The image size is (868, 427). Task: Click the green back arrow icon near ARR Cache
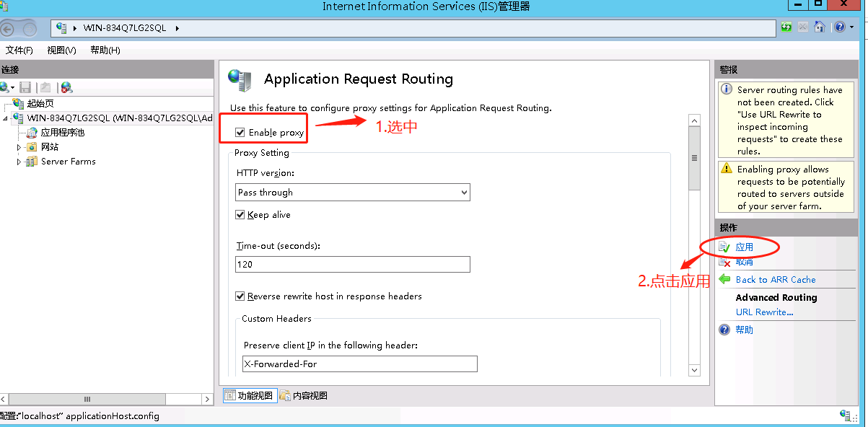point(725,280)
